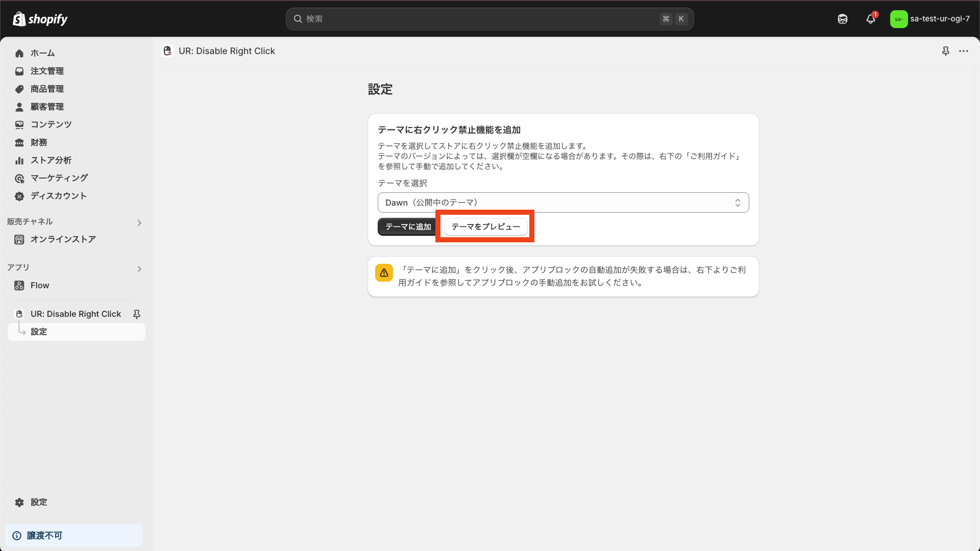Viewport: 980px width, 551px height.
Task: Expand the 販売チャネル section chevron
Action: [139, 223]
